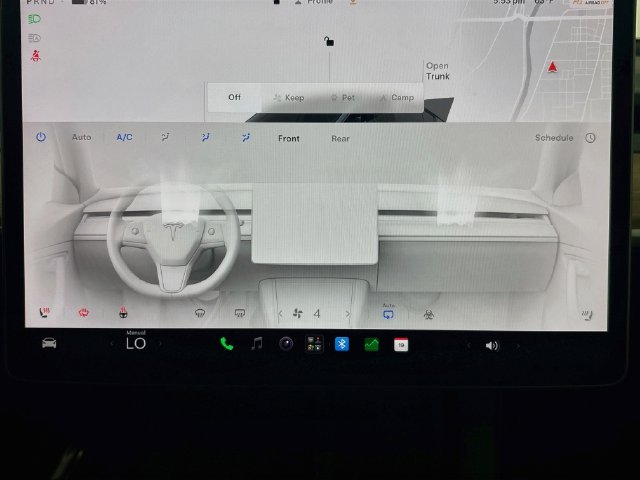Viewport: 640px width, 480px height.
Task: Open the Camera app
Action: [286, 344]
